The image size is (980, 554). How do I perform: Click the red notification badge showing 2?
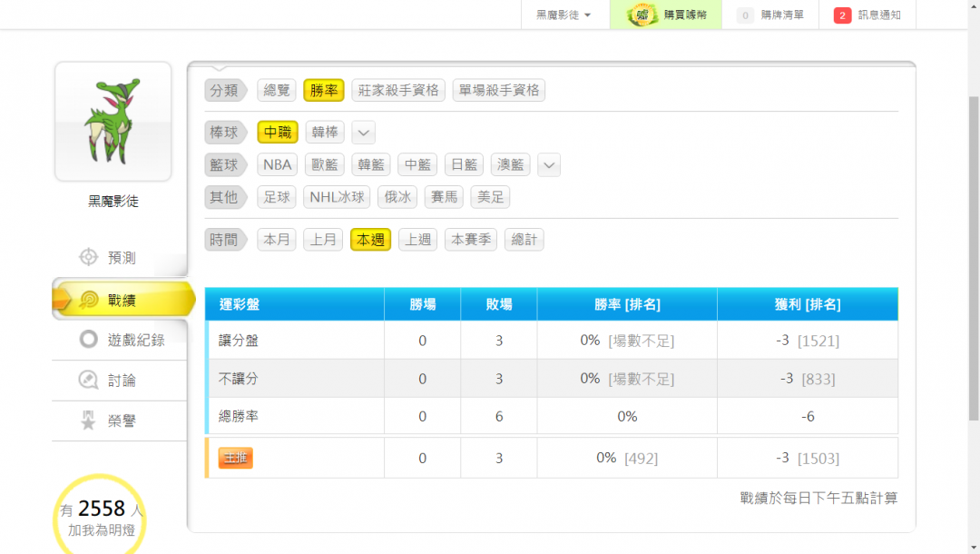click(x=842, y=15)
